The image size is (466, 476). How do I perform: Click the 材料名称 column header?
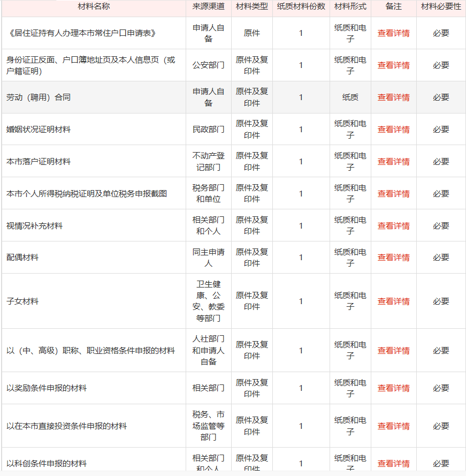tap(94, 6)
